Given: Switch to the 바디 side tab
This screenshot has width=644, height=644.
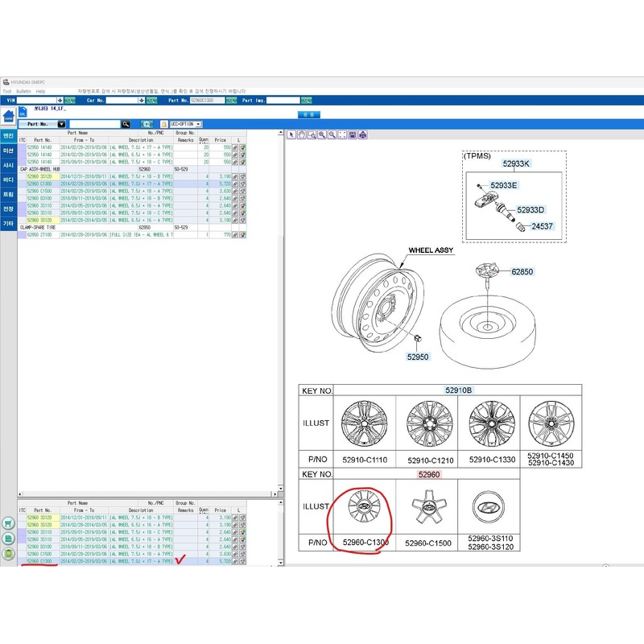Looking at the screenshot, I should pyautogui.click(x=8, y=180).
